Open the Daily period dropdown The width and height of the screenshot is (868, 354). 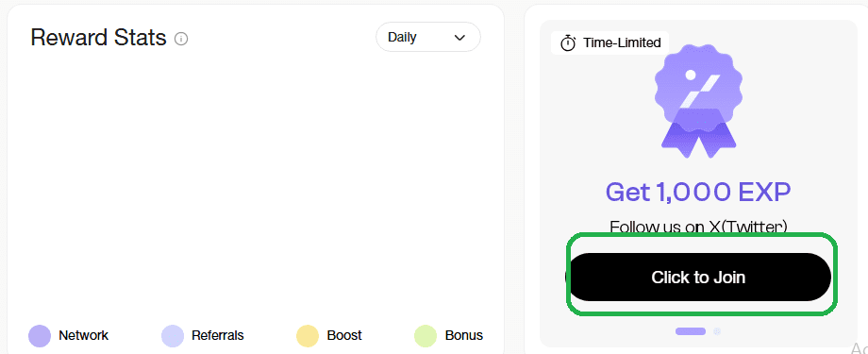(x=428, y=37)
